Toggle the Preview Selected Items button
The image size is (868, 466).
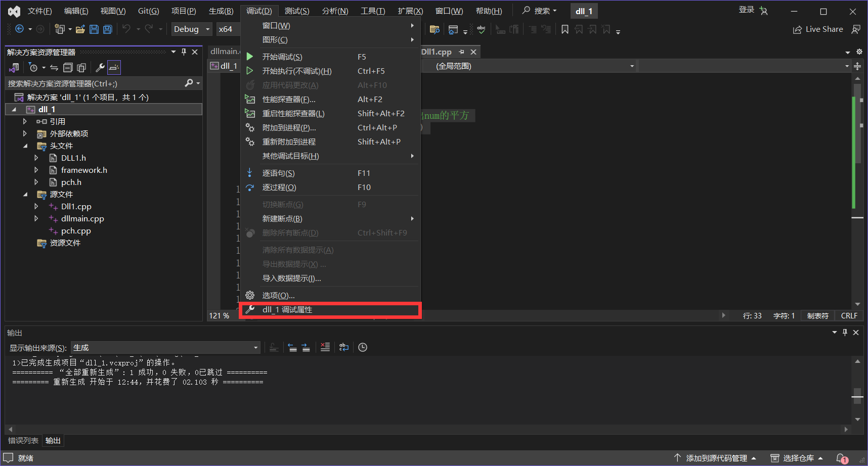tap(114, 67)
